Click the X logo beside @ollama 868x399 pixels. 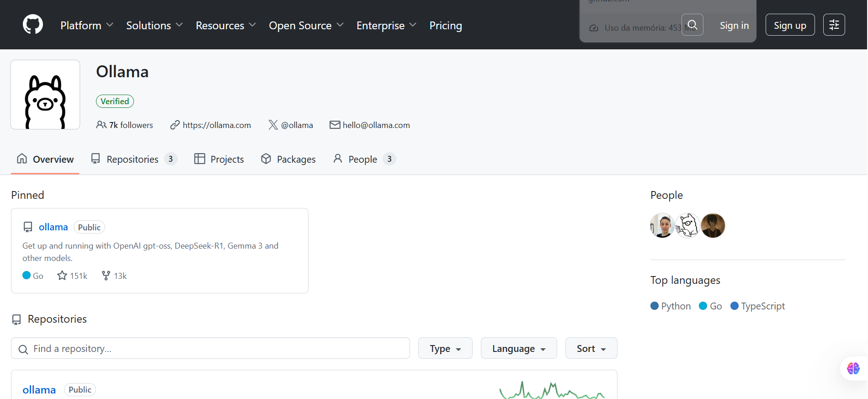[x=273, y=125]
